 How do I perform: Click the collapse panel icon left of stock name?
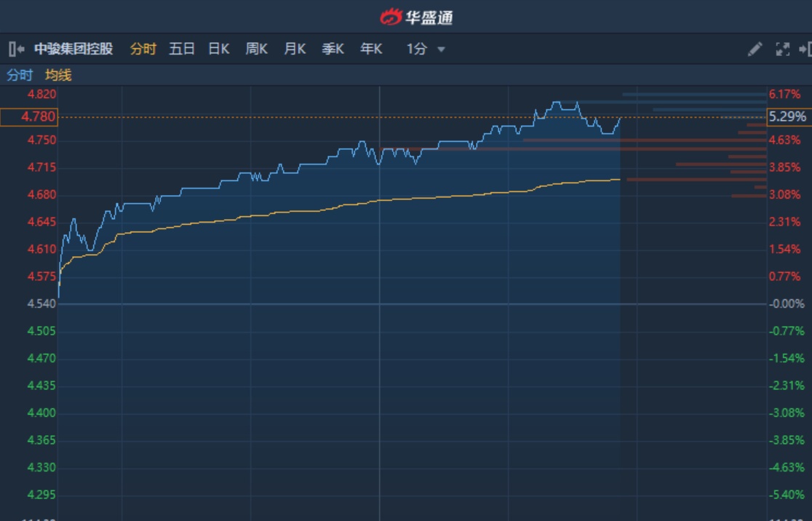pyautogui.click(x=16, y=49)
